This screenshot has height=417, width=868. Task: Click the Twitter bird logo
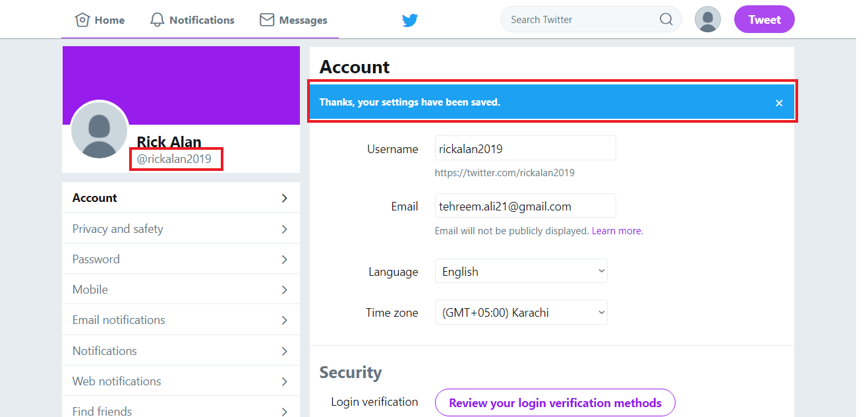point(409,20)
